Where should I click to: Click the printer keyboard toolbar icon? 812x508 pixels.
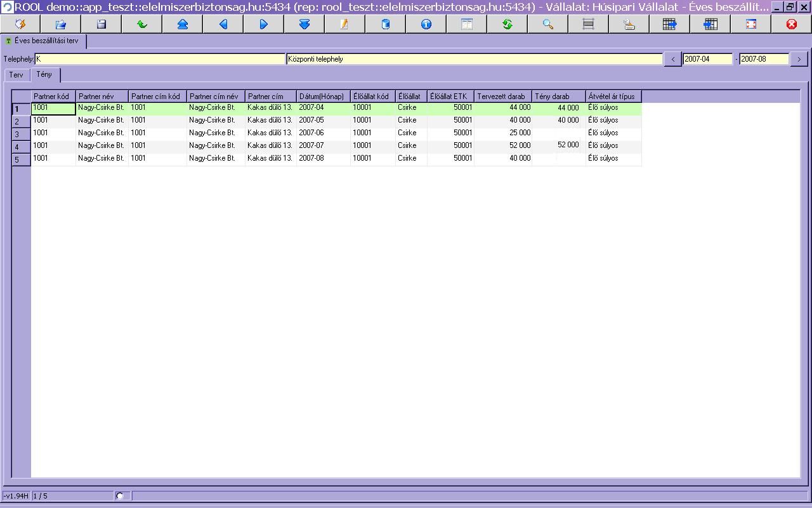[x=629, y=24]
